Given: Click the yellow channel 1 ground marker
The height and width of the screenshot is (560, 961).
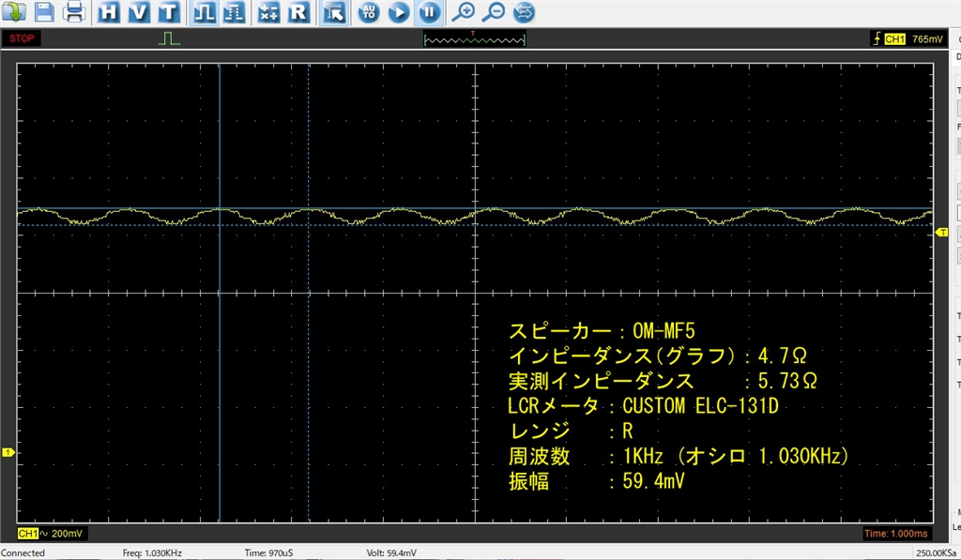Looking at the screenshot, I should [8, 452].
